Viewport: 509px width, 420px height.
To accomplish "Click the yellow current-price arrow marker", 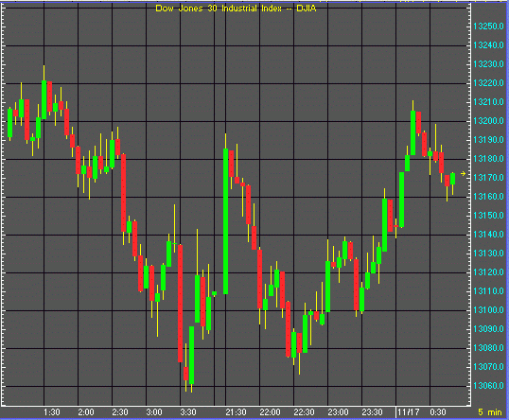I will pyautogui.click(x=463, y=174).
